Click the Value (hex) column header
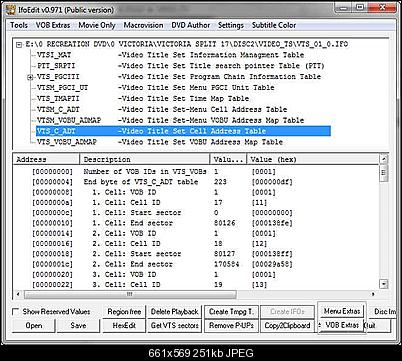Image resolution: width=402 pixels, height=361 pixels. click(x=313, y=159)
